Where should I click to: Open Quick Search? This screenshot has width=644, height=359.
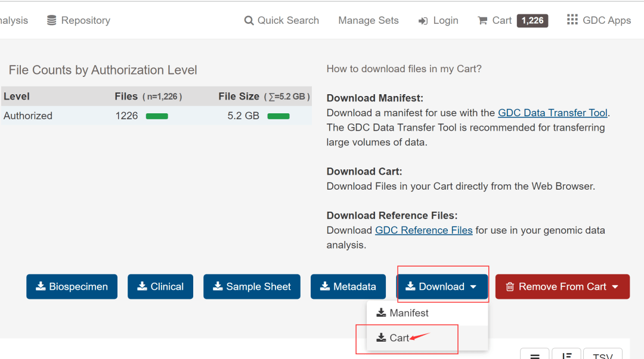point(281,20)
